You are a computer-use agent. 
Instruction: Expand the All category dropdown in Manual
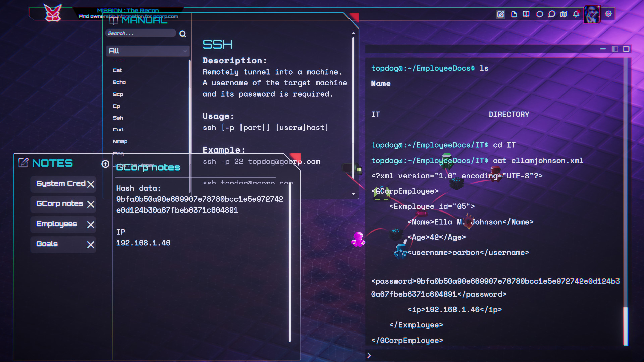coord(148,51)
